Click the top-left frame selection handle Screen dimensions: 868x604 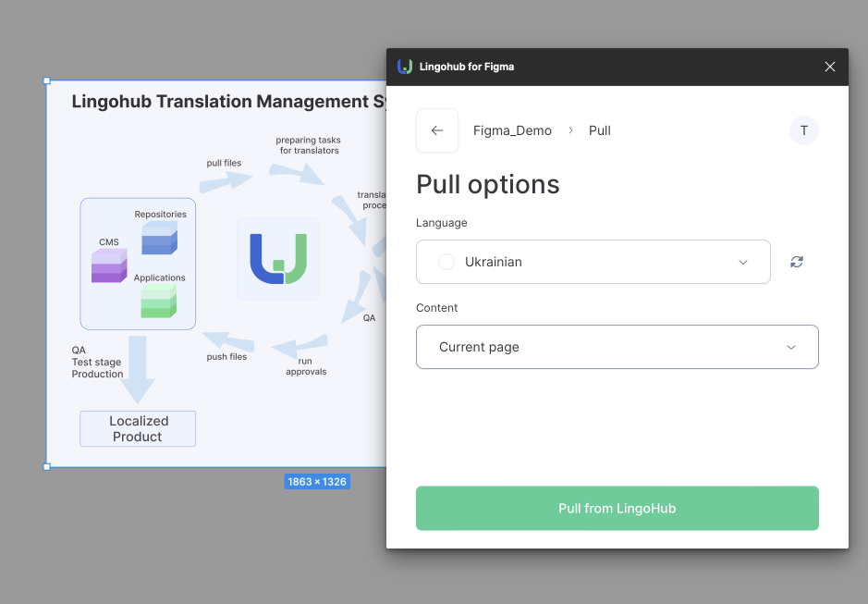tap(47, 80)
